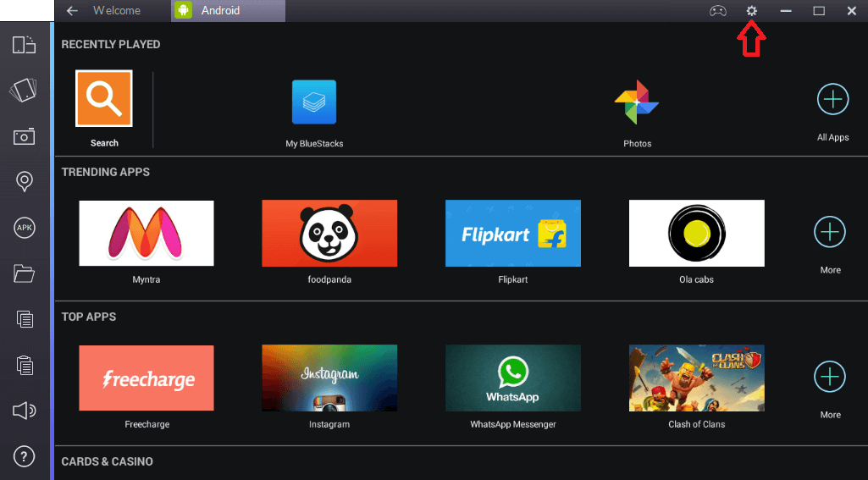Screen dimensions: 868x480
Task: Click the Myntra text label
Action: tap(147, 279)
